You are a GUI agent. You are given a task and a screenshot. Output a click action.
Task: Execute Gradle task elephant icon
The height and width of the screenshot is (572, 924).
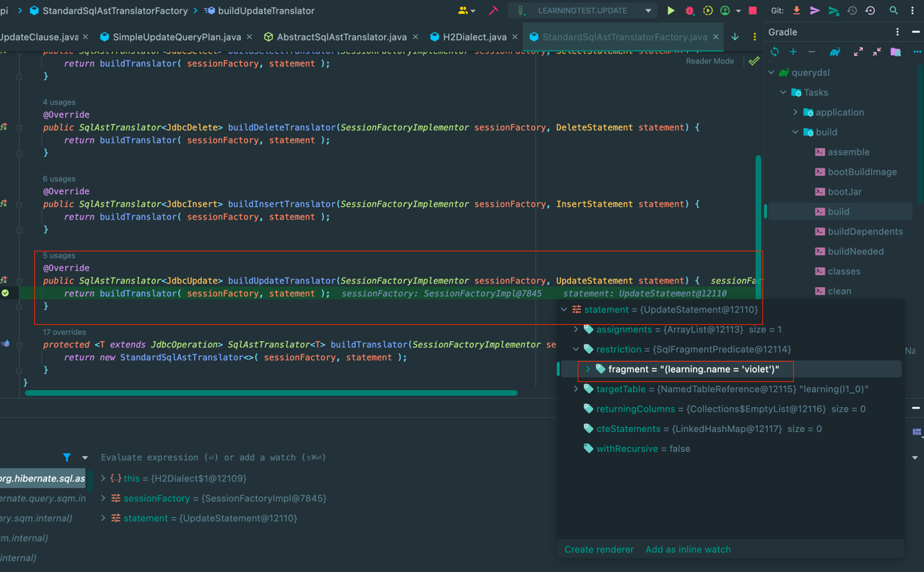[835, 52]
